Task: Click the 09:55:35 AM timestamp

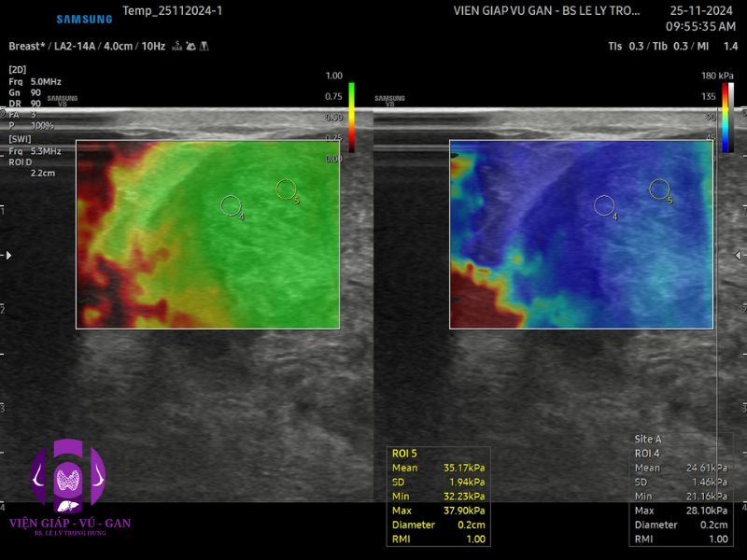Action: click(x=701, y=27)
